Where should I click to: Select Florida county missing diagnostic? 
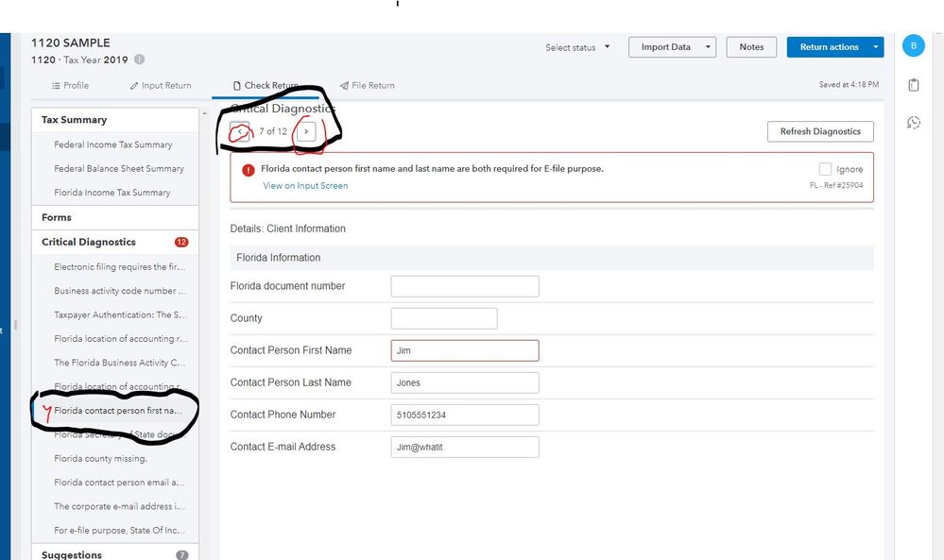click(101, 459)
